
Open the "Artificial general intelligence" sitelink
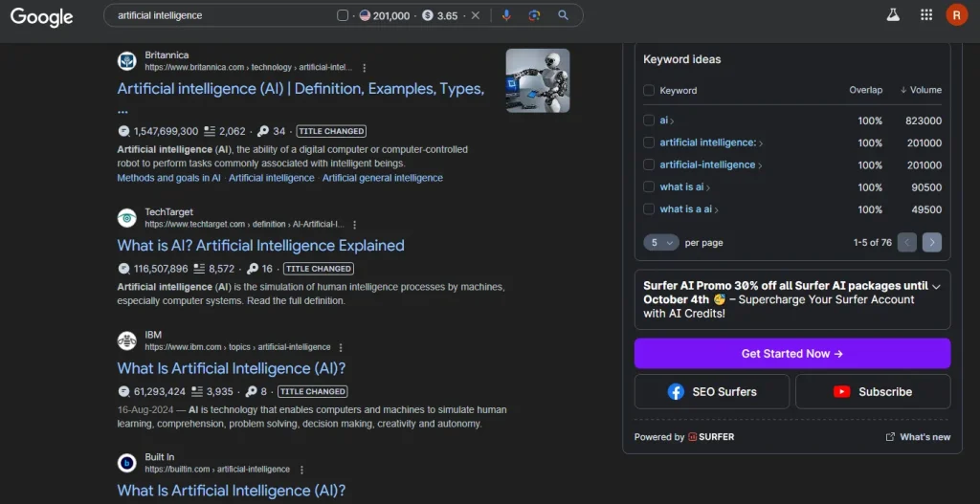[x=383, y=178]
